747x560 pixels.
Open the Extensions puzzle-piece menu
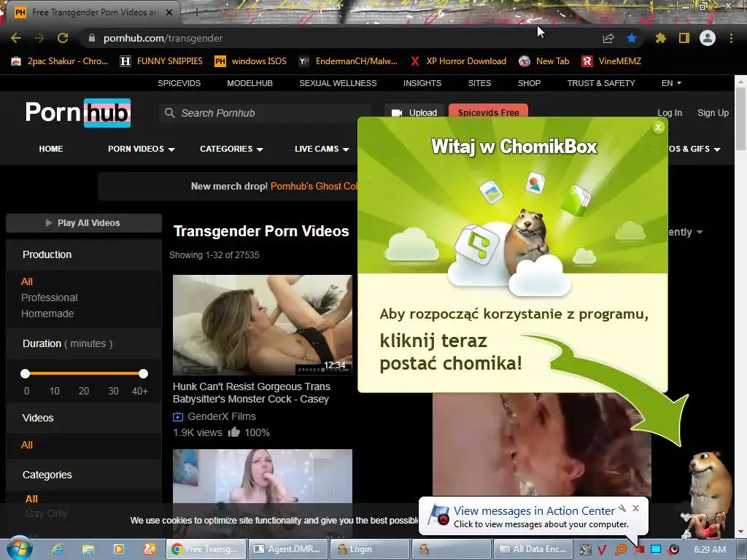point(660,38)
